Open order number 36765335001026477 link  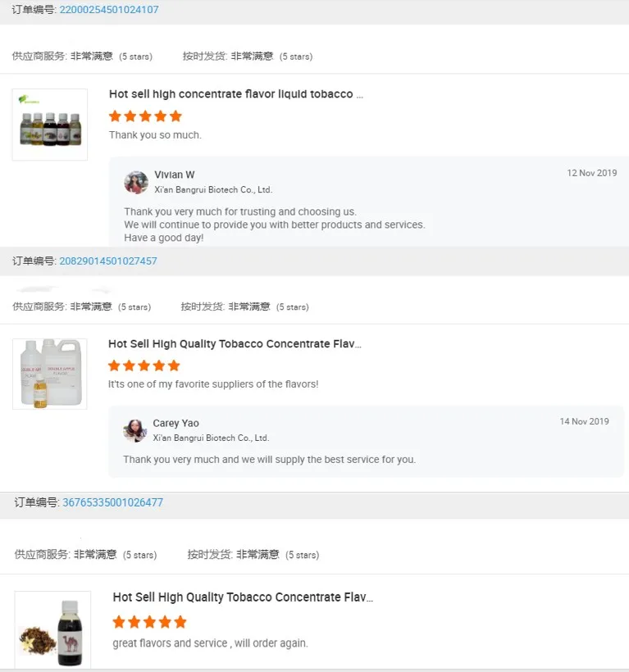click(112, 502)
